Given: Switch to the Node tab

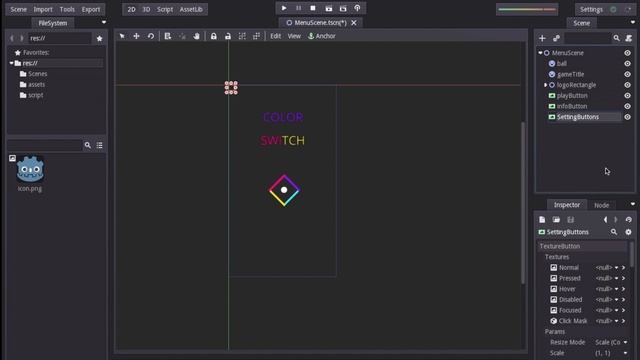Looking at the screenshot, I should coord(601,205).
